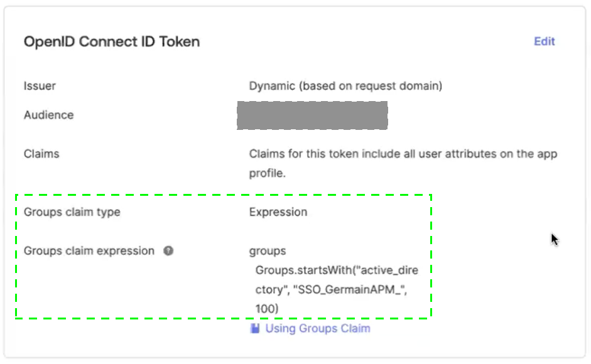Click the book icon before Using Groups Claim
This screenshot has width=591, height=364.
[x=255, y=328]
